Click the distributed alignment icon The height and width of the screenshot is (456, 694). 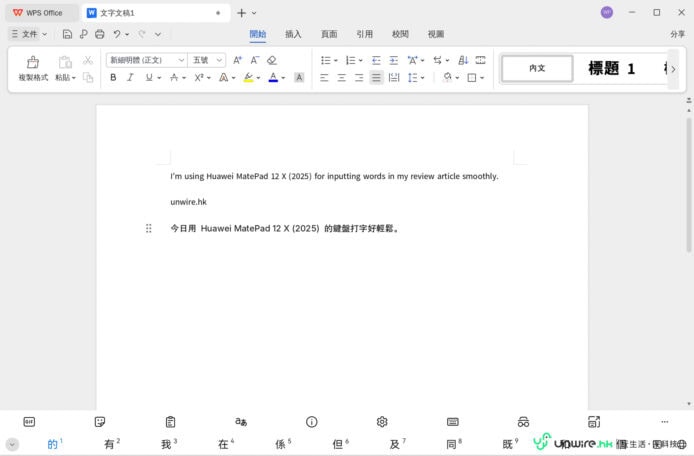pyautogui.click(x=393, y=78)
